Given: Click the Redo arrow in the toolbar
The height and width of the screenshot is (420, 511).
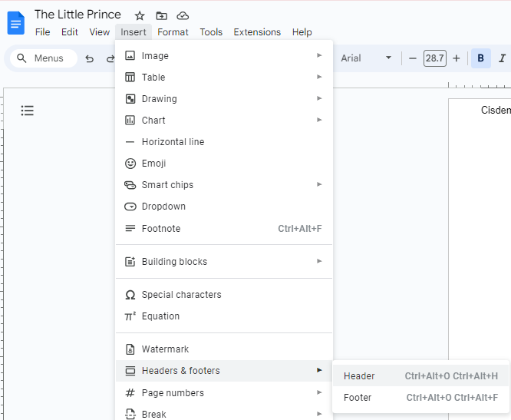Looking at the screenshot, I should (x=110, y=58).
